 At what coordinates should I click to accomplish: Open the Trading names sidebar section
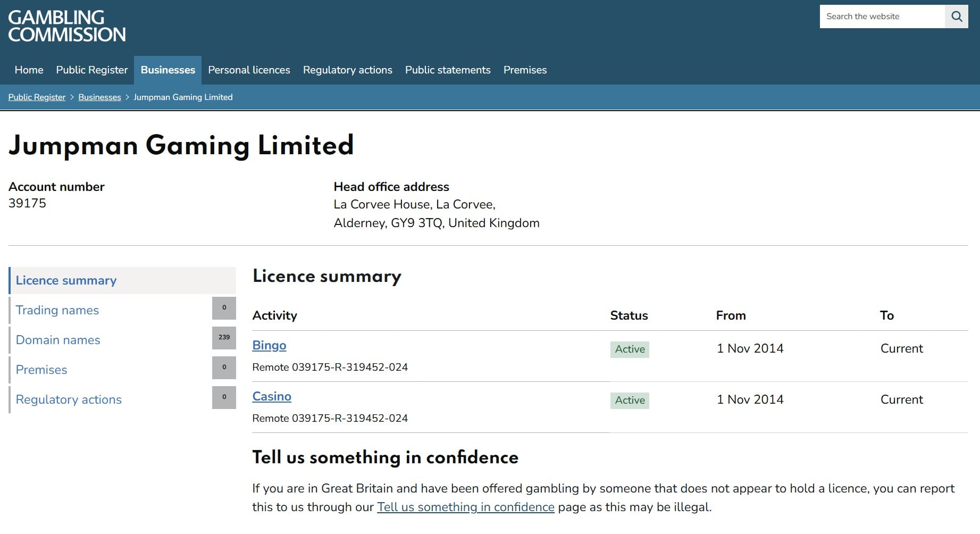57,310
